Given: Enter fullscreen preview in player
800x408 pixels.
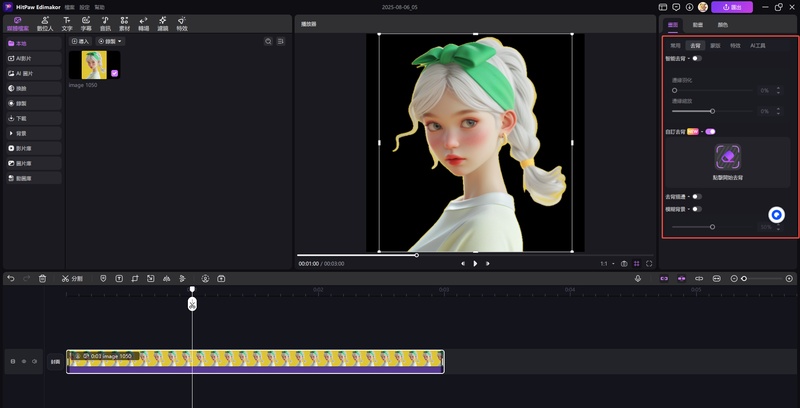Looking at the screenshot, I should 649,264.
